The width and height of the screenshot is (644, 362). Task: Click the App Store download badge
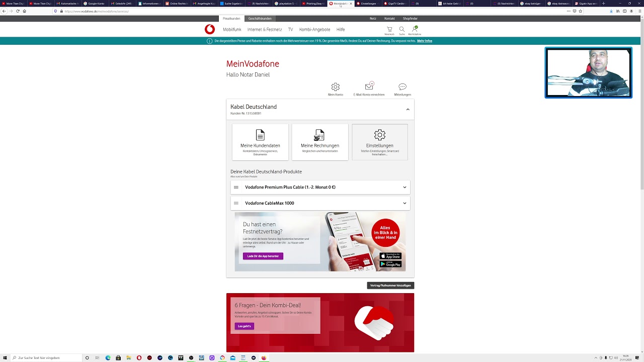[390, 256]
